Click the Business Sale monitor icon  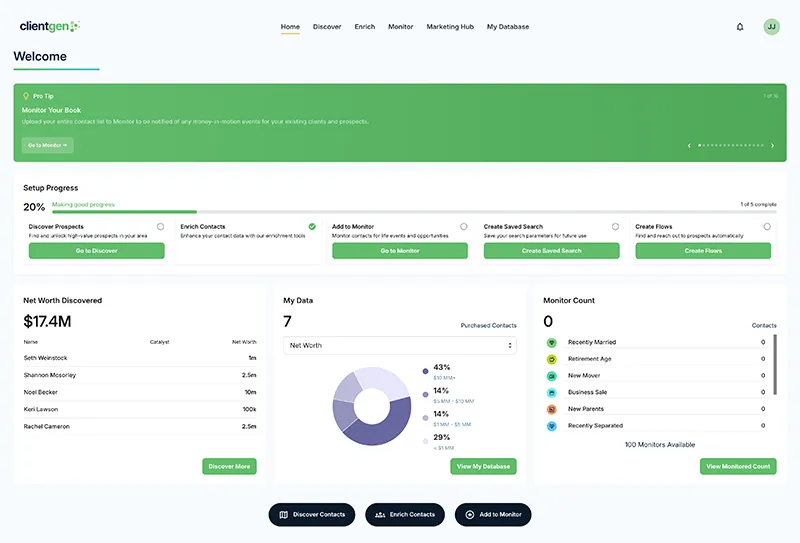click(551, 393)
